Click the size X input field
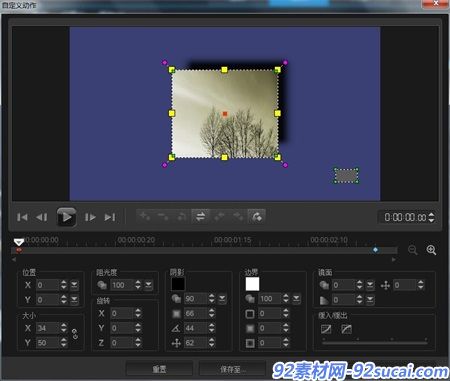The width and height of the screenshot is (450, 381). (48, 328)
